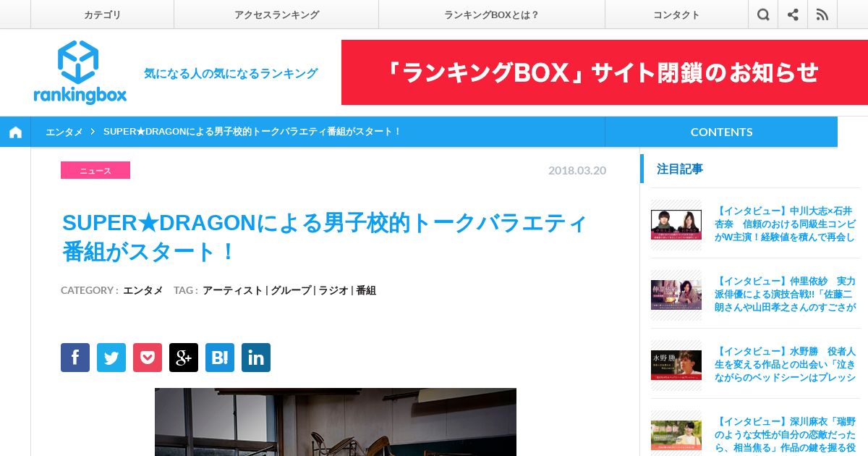Click the breadcrumb article title text
The image size is (868, 456).
[252, 132]
